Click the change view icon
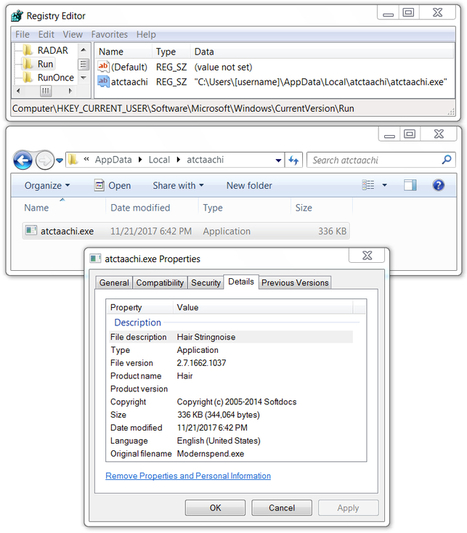This screenshot has width=467, height=533. tap(368, 185)
